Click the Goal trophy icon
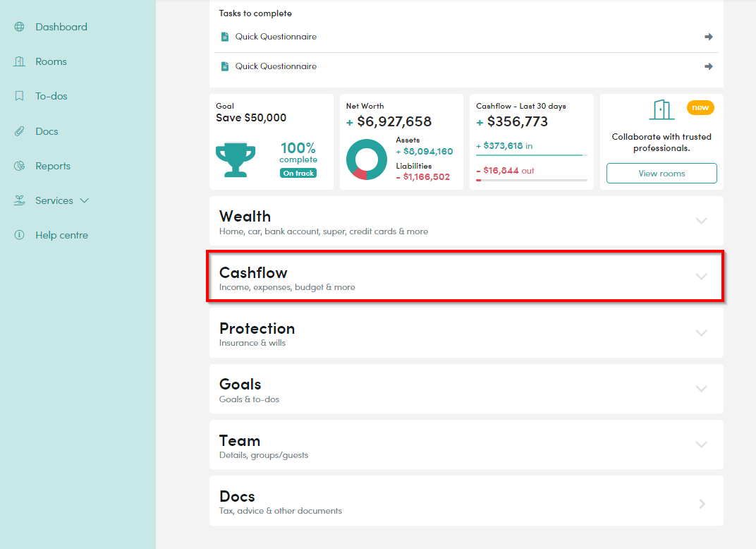The width and height of the screenshot is (756, 549). coord(236,159)
